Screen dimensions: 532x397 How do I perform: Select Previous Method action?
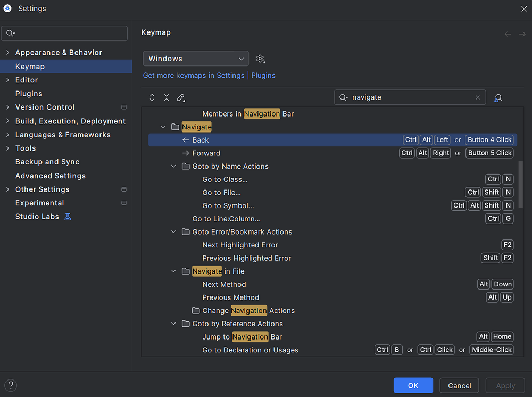(x=332, y=297)
